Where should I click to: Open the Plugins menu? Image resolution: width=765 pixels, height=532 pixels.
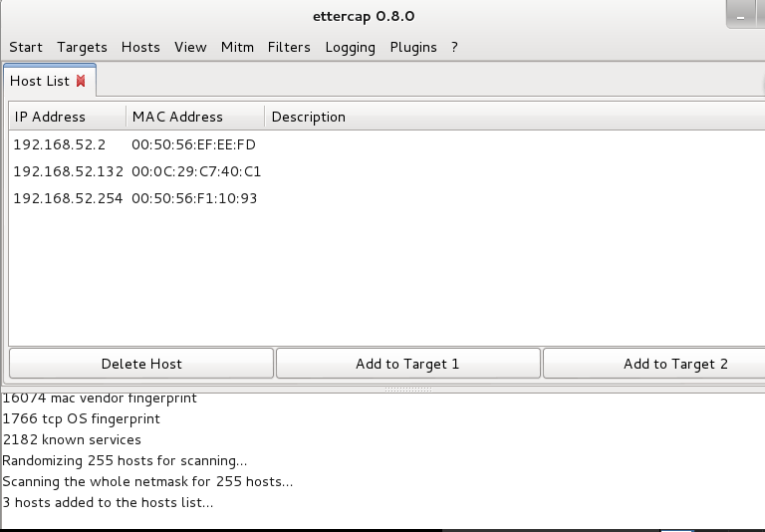point(413,48)
